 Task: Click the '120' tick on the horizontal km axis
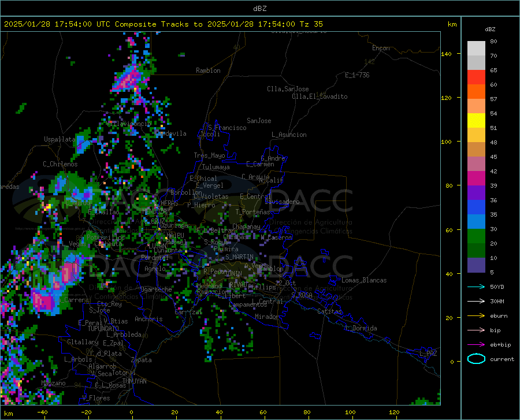coord(394,412)
